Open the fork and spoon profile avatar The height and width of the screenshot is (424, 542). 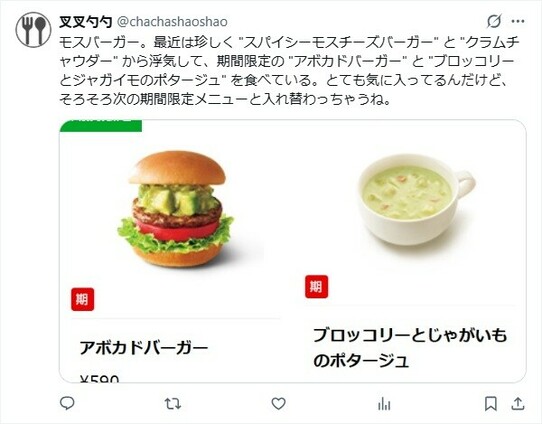point(33,29)
